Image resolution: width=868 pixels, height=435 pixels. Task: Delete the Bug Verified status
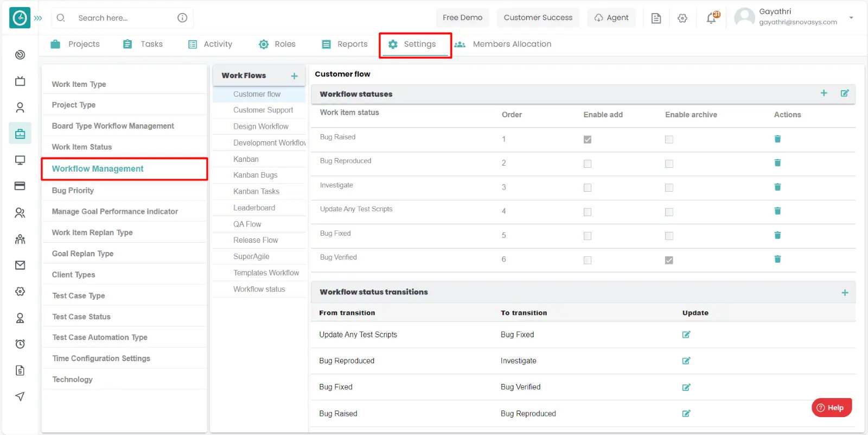[777, 259]
